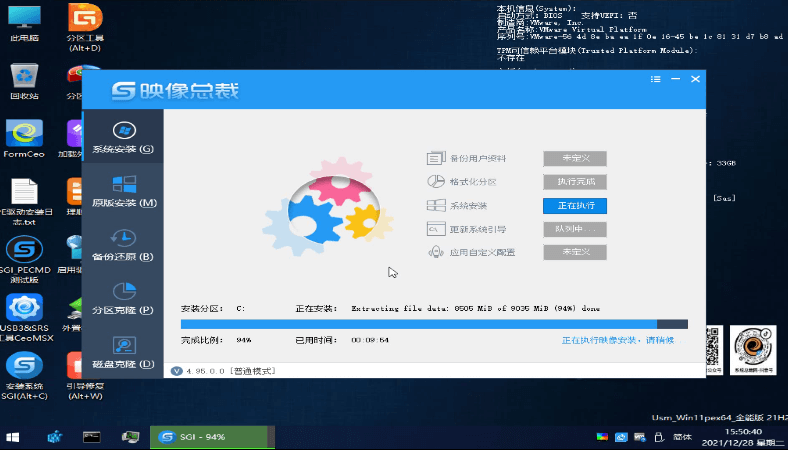
Task: Click the 格式化分区 pie icon
Action: 436,182
